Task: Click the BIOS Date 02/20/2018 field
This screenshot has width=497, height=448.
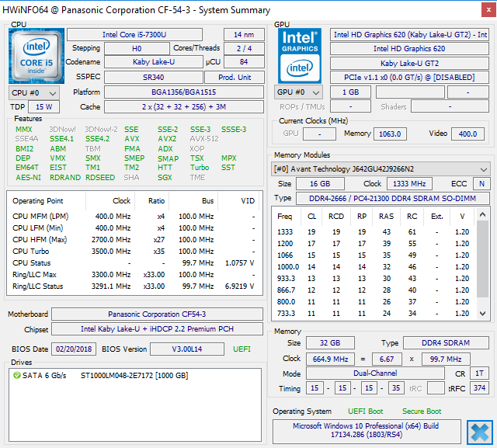Action: pyautogui.click(x=75, y=349)
